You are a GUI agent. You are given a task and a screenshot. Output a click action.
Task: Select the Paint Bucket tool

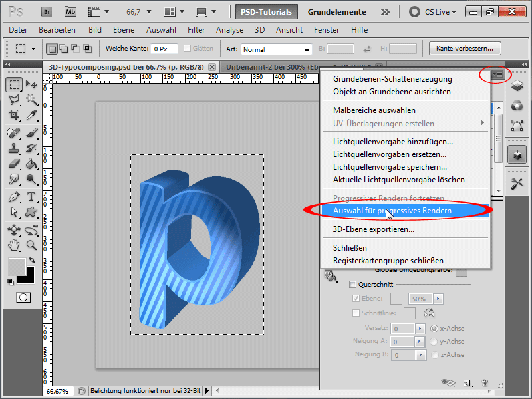pyautogui.click(x=31, y=164)
